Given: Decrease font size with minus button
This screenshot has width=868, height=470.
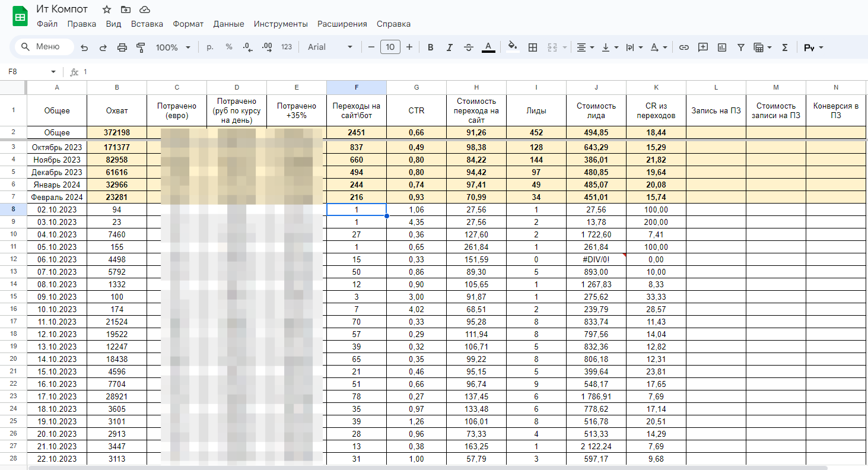Looking at the screenshot, I should pyautogui.click(x=371, y=47).
